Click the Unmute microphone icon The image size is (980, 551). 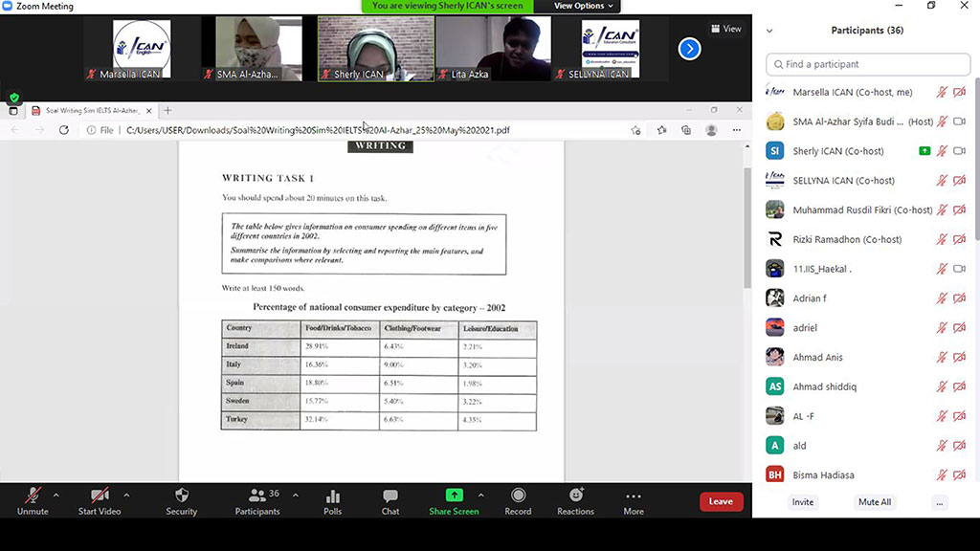point(33,496)
